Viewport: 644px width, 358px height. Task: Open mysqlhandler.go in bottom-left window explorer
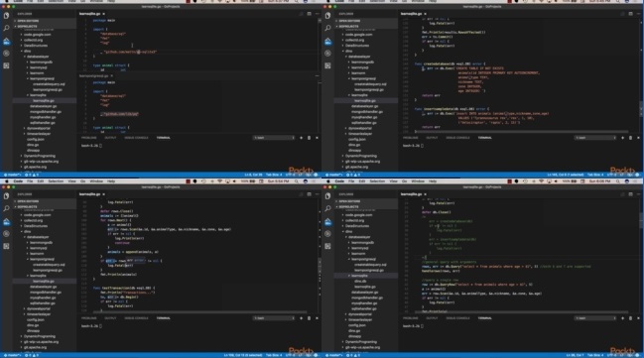(x=43, y=298)
